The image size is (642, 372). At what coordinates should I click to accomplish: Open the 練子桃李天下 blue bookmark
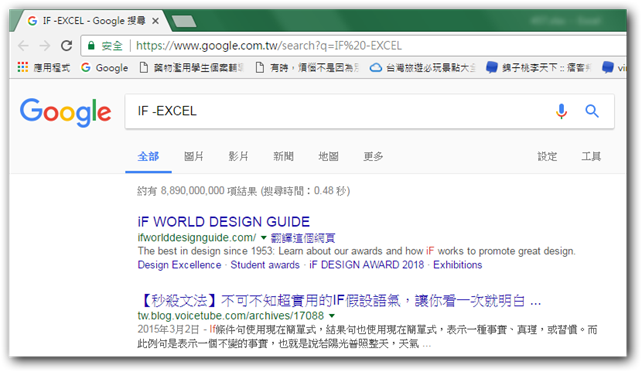point(538,68)
